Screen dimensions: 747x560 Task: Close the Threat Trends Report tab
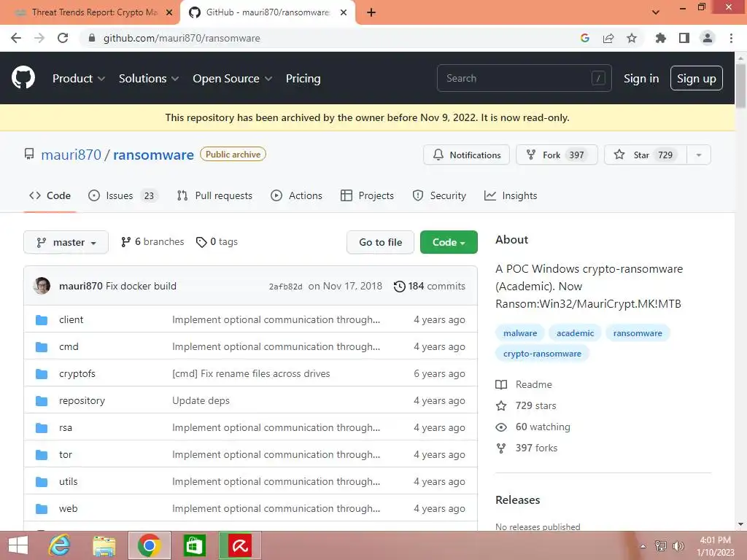coord(169,12)
